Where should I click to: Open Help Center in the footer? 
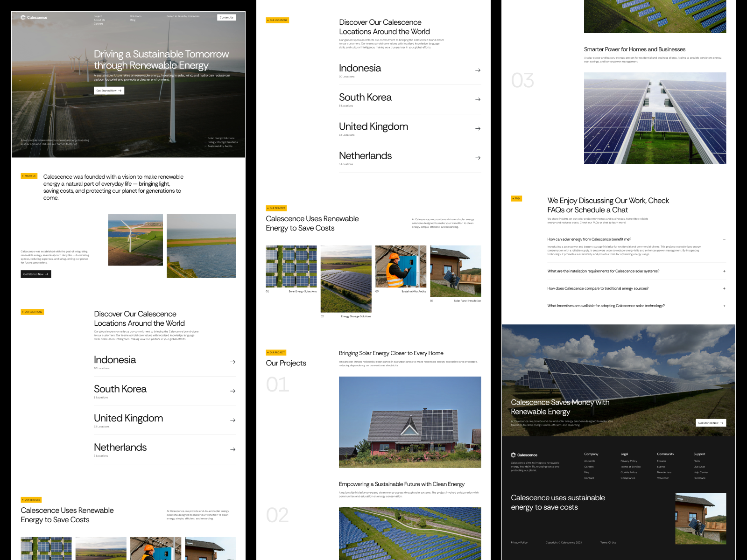click(701, 472)
